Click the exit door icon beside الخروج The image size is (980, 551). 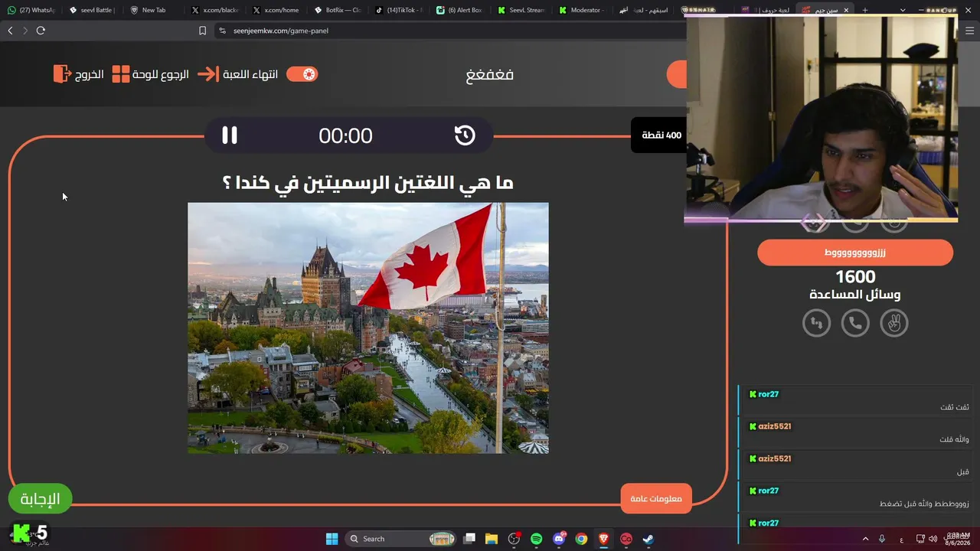tap(62, 74)
